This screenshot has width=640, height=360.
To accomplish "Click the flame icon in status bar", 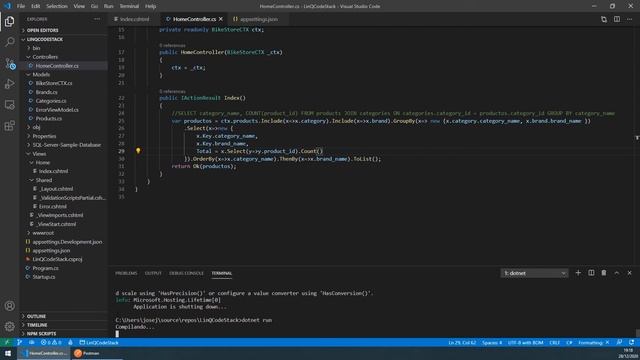I will 70,342.
